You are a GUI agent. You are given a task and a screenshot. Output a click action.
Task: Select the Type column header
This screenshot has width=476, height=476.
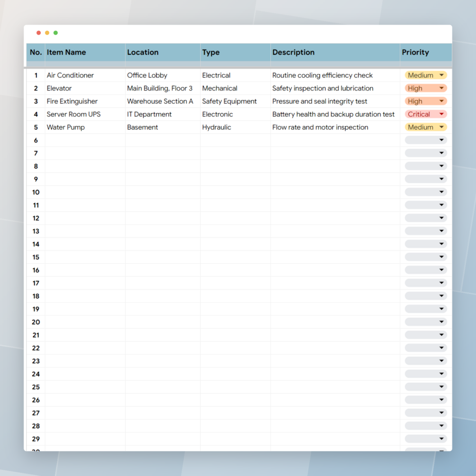point(235,52)
